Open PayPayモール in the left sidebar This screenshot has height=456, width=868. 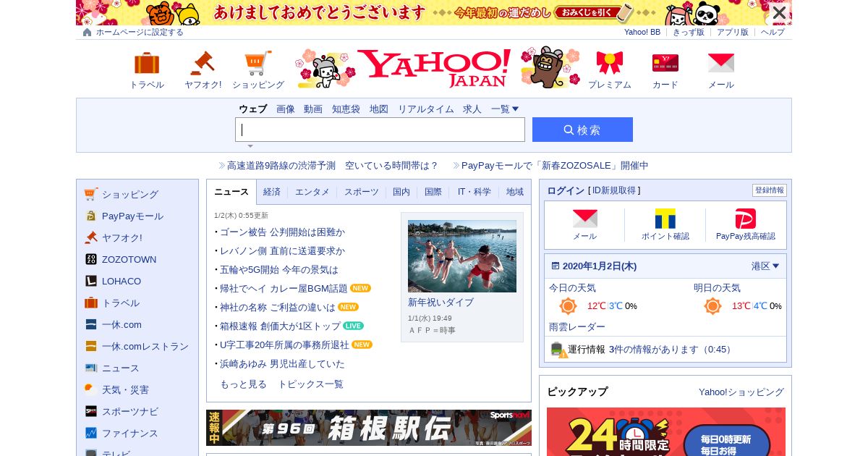coord(132,216)
